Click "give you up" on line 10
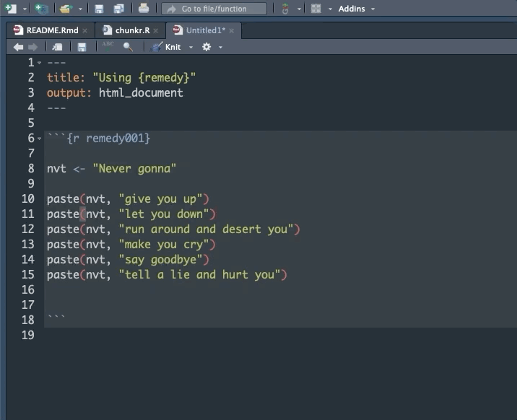Screen dimensions: 517x420 click(160, 199)
